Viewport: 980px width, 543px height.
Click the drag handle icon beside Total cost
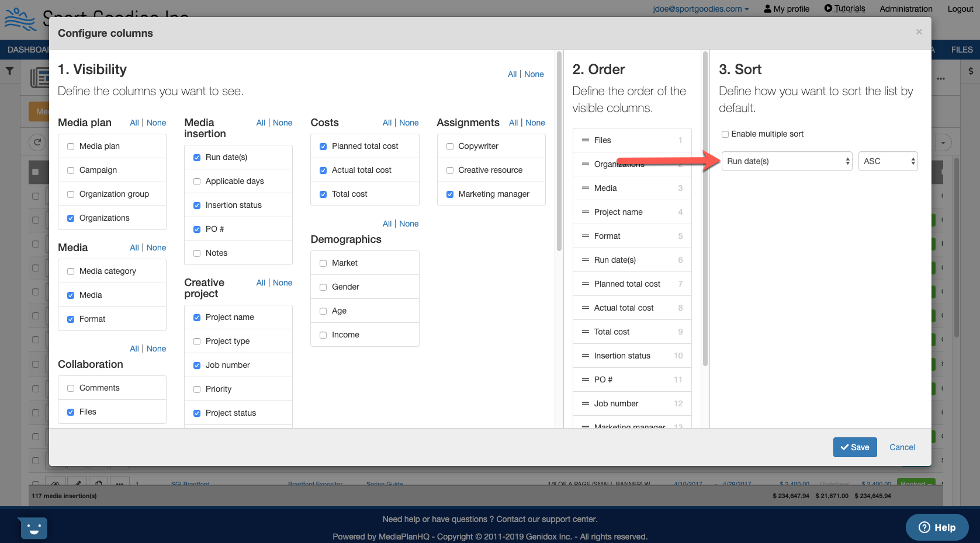pos(585,332)
